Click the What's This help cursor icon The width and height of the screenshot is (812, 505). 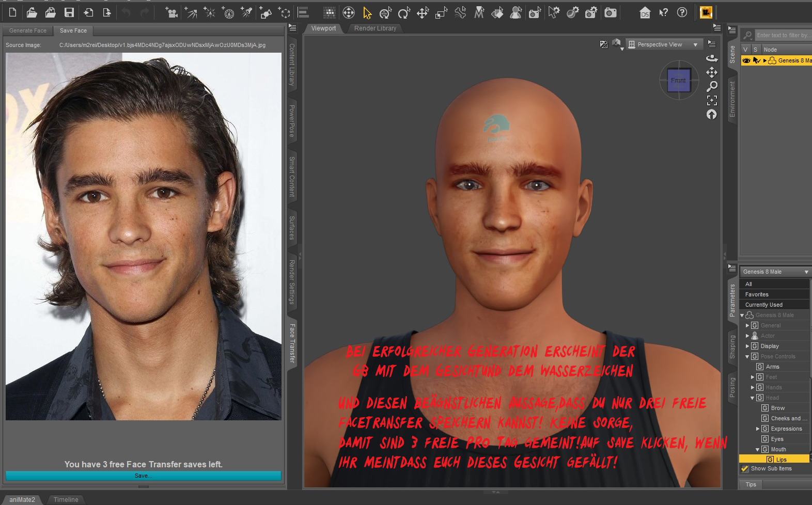(x=664, y=12)
